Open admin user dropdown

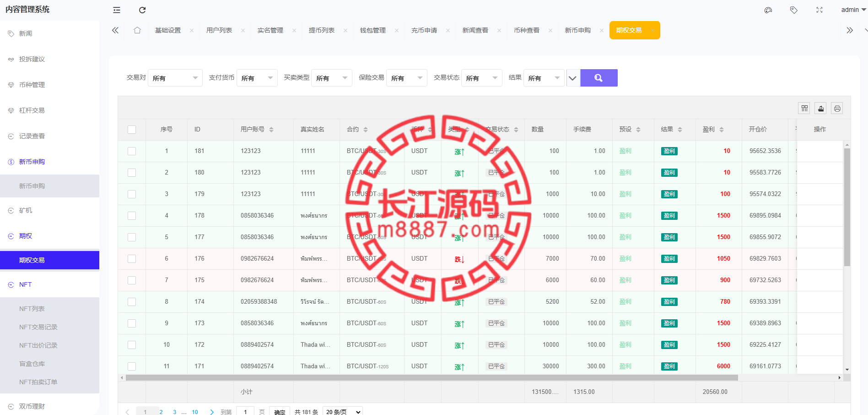tap(853, 10)
